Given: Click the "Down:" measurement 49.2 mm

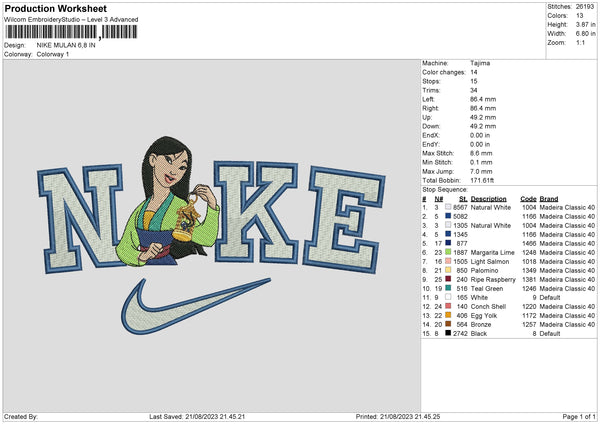Looking at the screenshot, I should (483, 126).
